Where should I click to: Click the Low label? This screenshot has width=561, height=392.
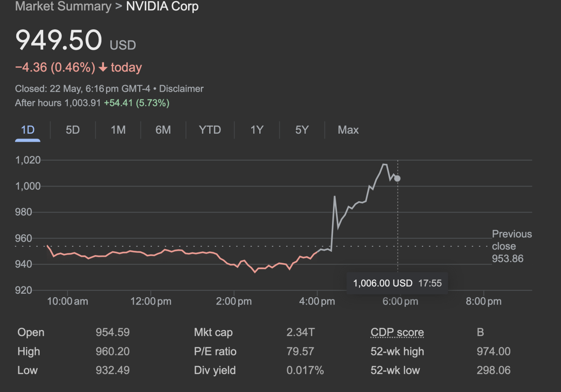click(27, 370)
